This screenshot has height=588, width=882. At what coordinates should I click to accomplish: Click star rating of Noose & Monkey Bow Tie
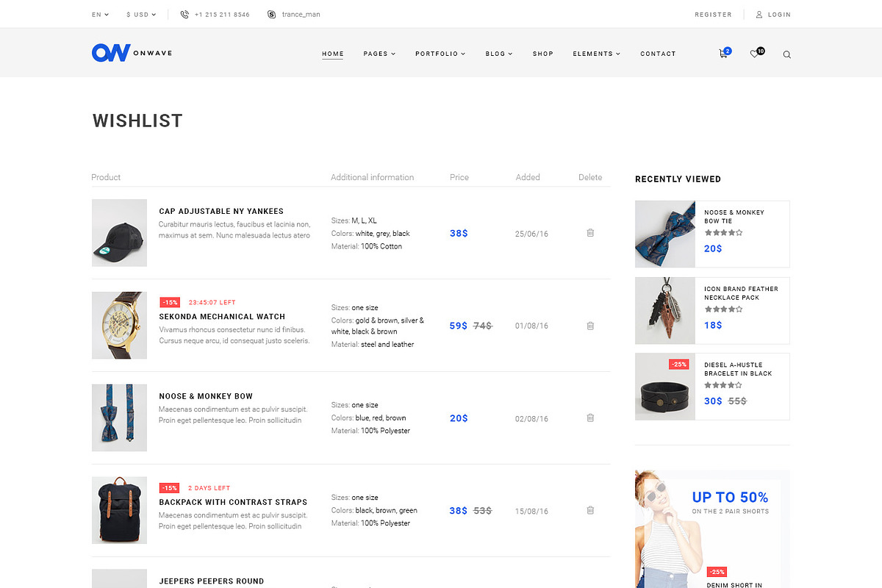(723, 232)
